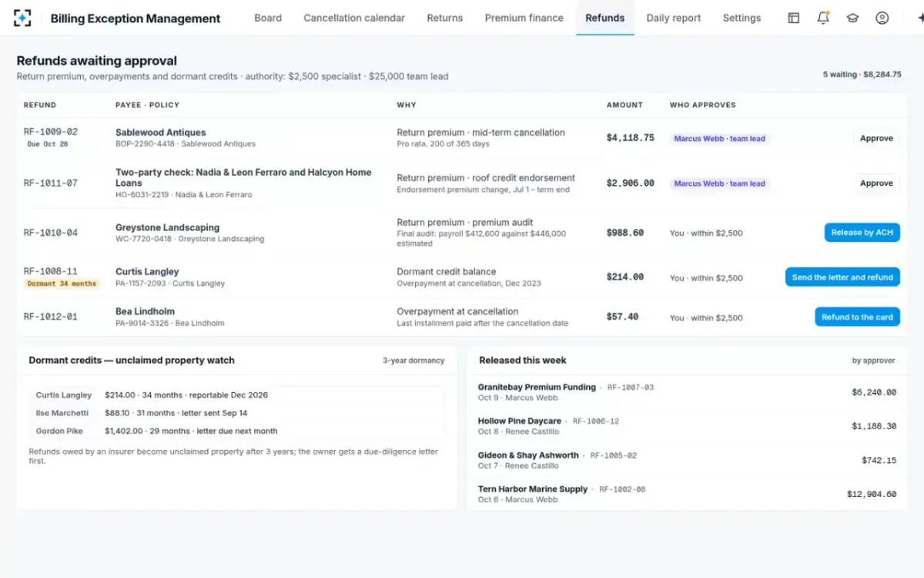Viewport: 924px width, 578px height.
Task: Click refund ID RF-1010-04
Action: point(51,233)
